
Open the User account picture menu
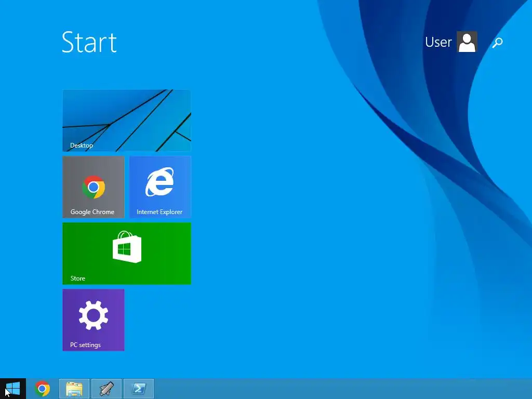467,42
